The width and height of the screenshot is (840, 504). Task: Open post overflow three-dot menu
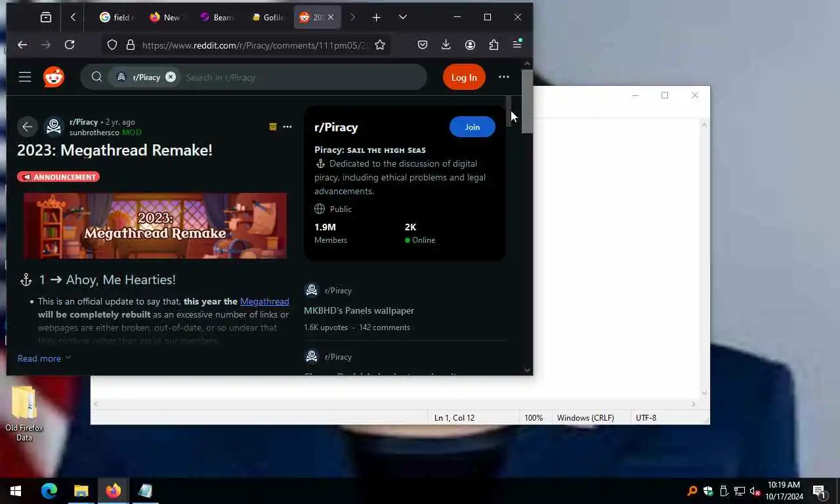[287, 127]
